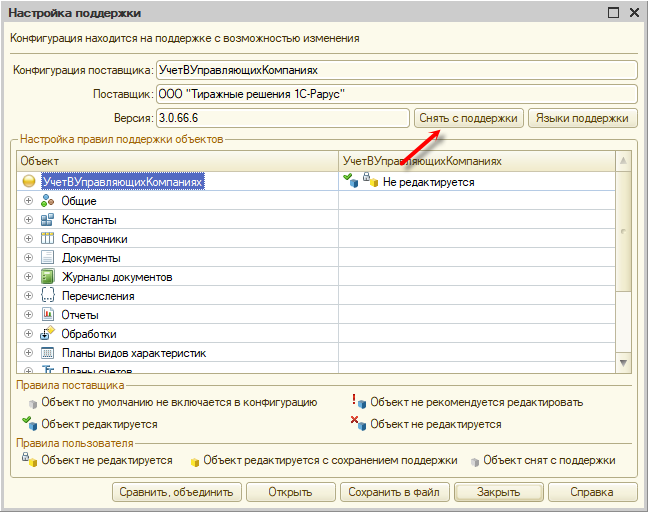This screenshot has height=512, width=648.
Task: Open Языки поддержки
Action: pyautogui.click(x=582, y=118)
